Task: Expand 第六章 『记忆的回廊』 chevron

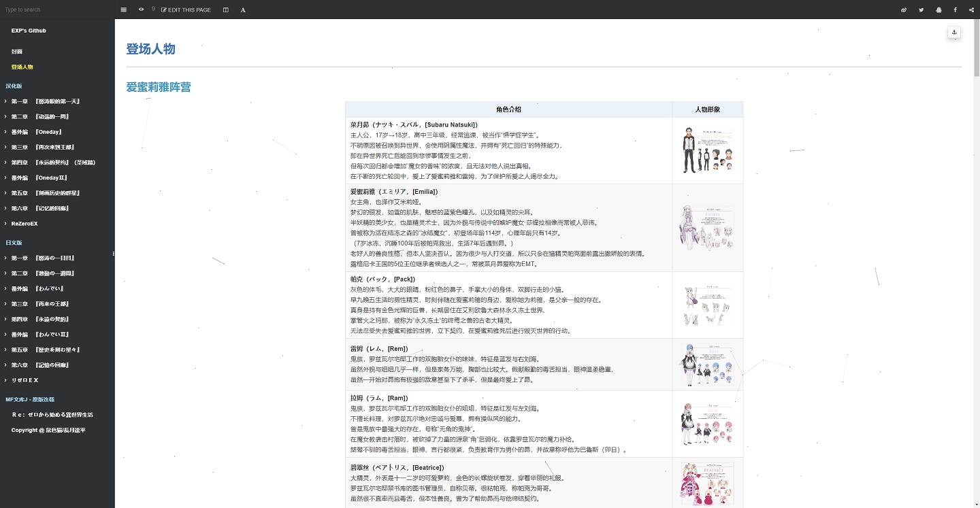Action: pyautogui.click(x=5, y=208)
